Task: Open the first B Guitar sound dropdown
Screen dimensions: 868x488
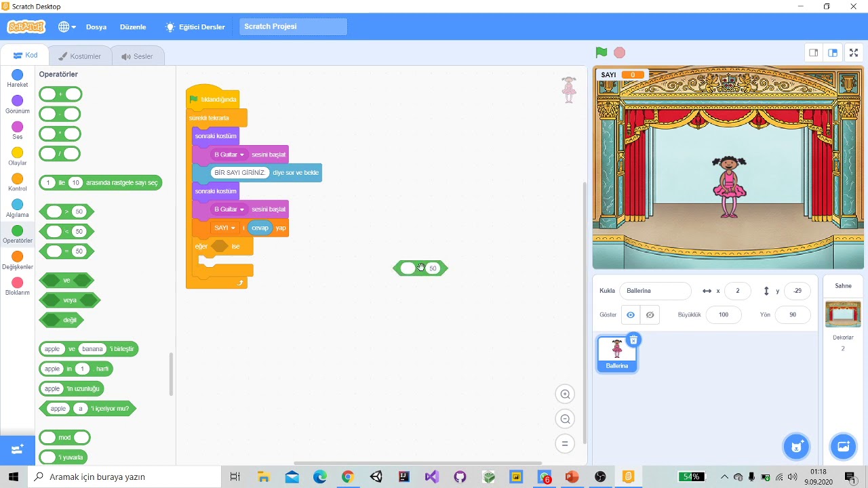Action: tap(229, 155)
